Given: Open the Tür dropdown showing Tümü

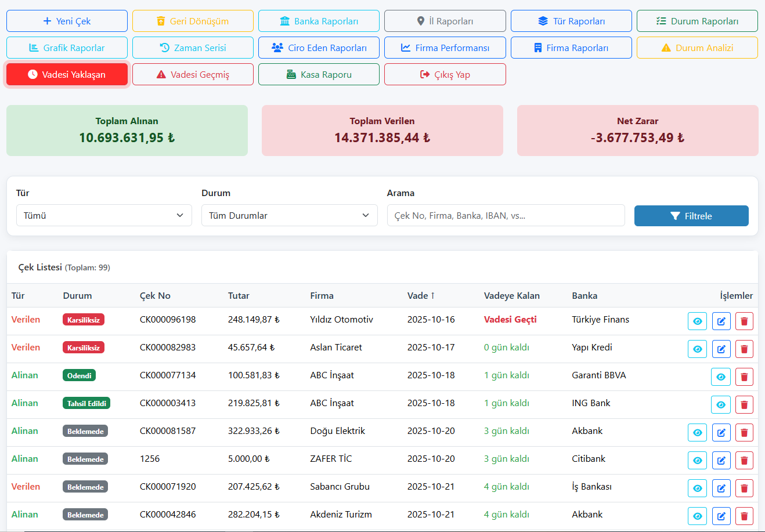Looking at the screenshot, I should [104, 215].
